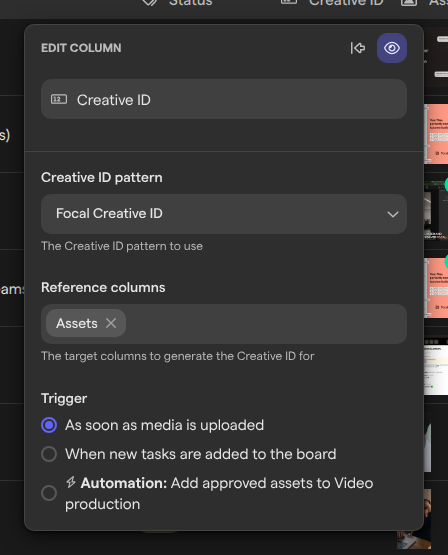This screenshot has height=555, width=448.
Task: Select 'When new tasks are added' trigger
Action: (x=49, y=454)
